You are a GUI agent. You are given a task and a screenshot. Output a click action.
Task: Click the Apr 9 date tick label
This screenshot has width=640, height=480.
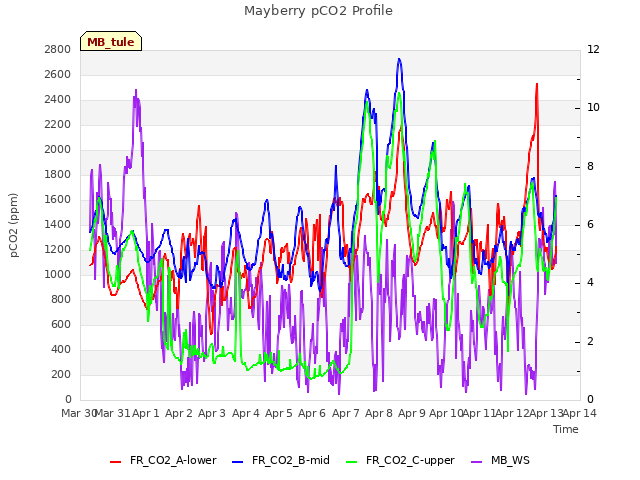(412, 413)
